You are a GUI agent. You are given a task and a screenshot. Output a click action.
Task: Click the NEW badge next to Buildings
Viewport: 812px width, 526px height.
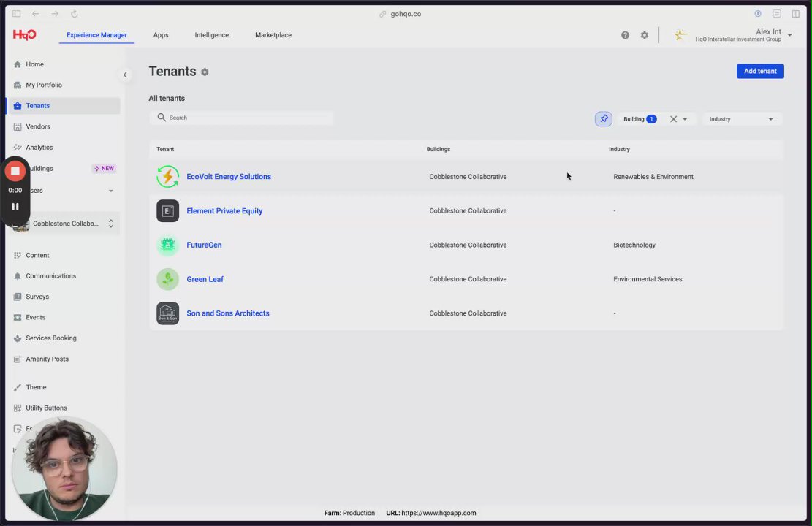pos(104,168)
